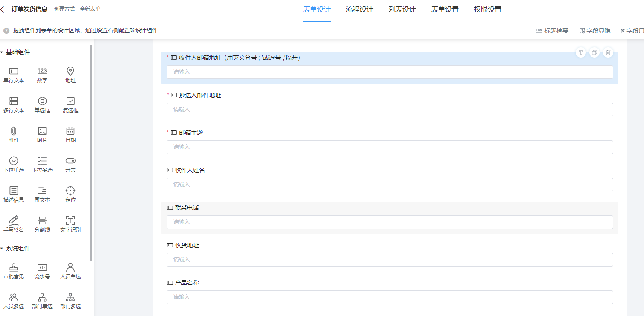Click the 邮箱主题 input field

pos(389,147)
